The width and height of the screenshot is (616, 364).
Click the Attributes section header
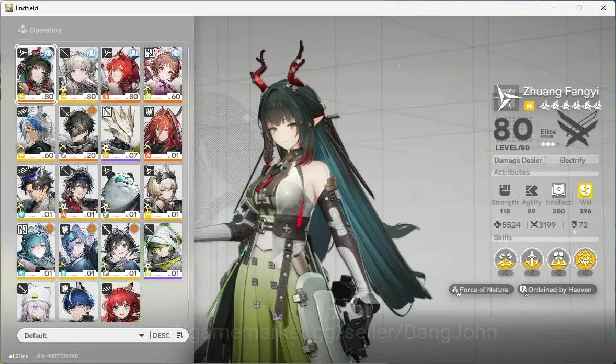coord(511,172)
